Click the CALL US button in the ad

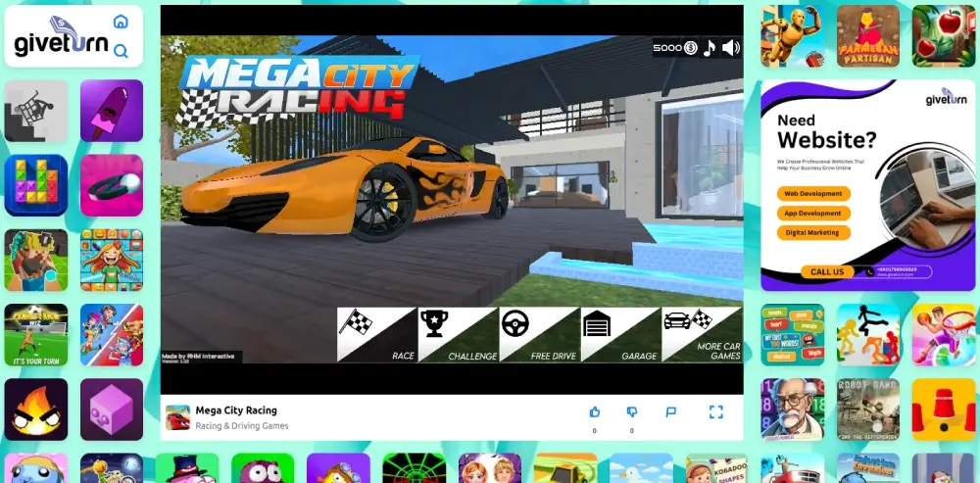(x=827, y=271)
